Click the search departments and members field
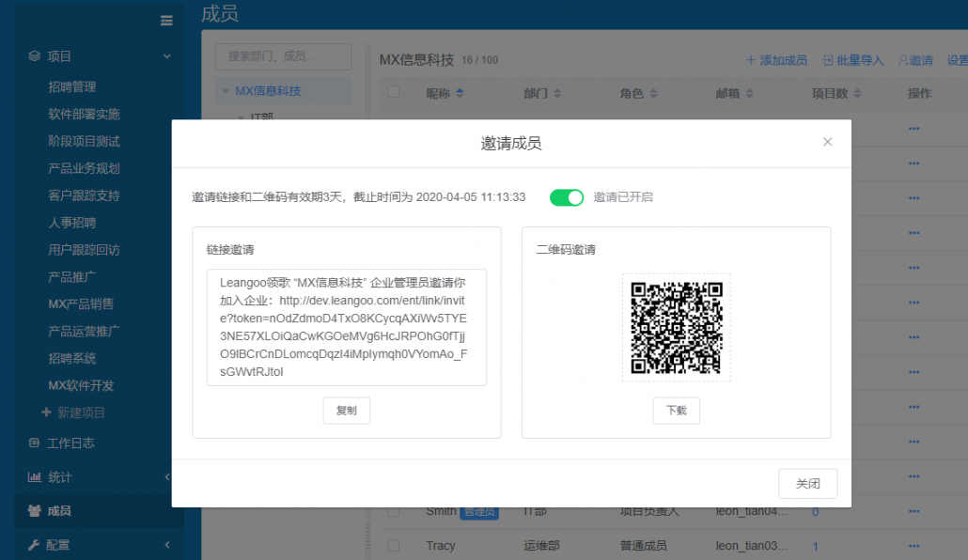This screenshot has height=560, width=968. point(283,56)
